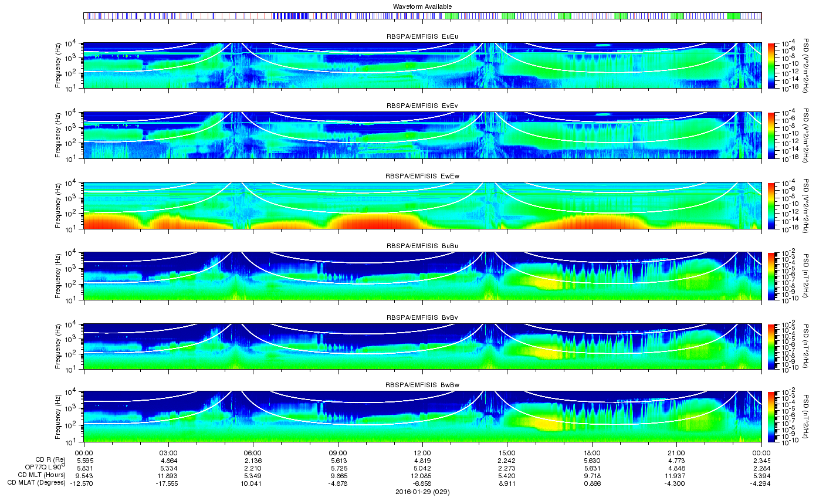Screen dimensions: 826x504
Task: Open the EuEu spectrogram plot
Action: [x=422, y=65]
